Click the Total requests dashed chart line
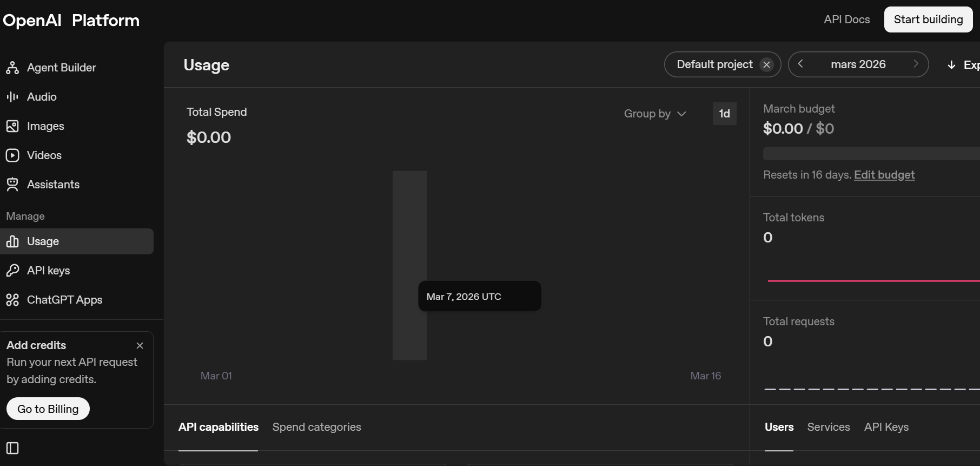 (x=872, y=389)
